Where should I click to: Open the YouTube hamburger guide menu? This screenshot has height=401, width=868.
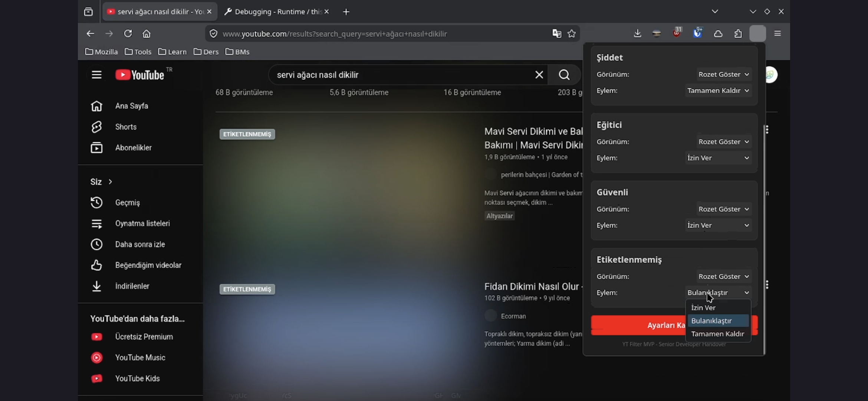point(96,75)
